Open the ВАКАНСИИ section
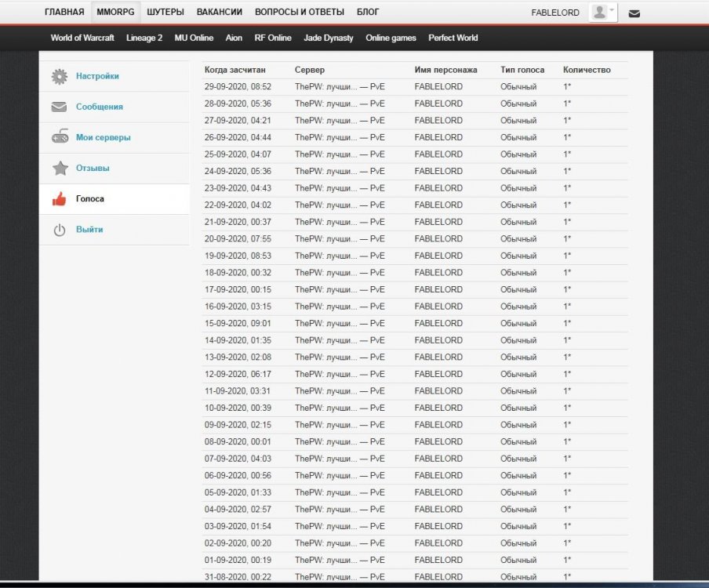This screenshot has height=588, width=709. point(220,13)
